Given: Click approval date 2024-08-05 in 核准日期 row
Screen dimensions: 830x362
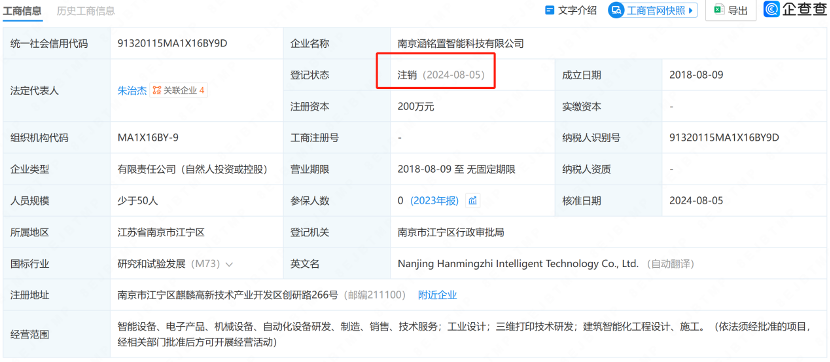Looking at the screenshot, I should (x=696, y=201).
